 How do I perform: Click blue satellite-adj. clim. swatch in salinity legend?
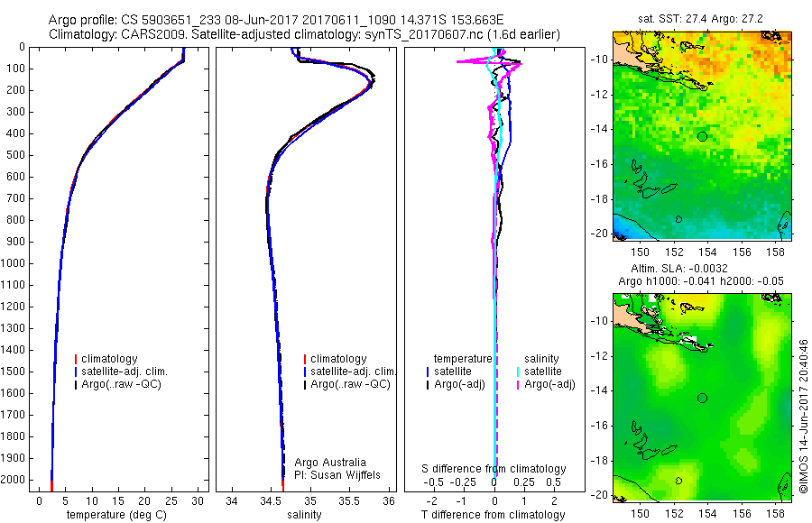[305, 372]
